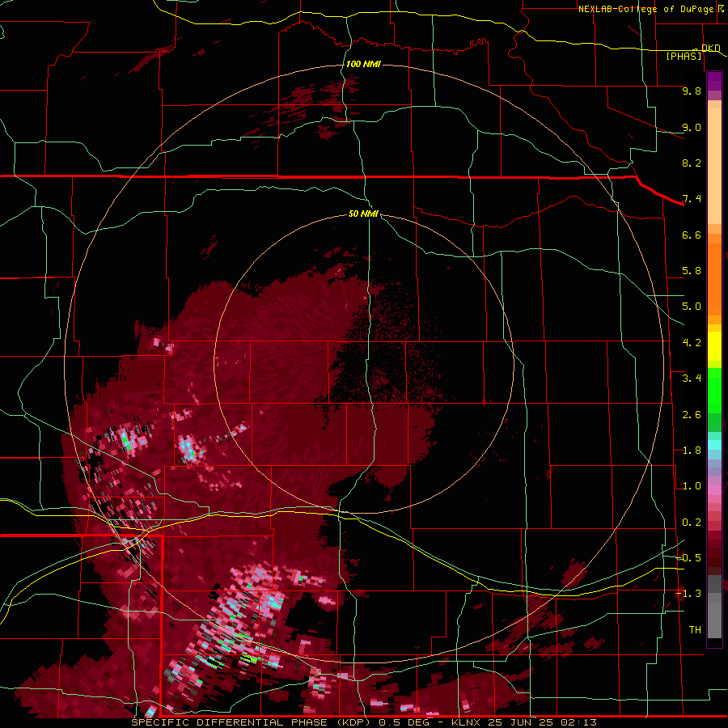This screenshot has width=728, height=728.
Task: Click the [PHAS] legend heading
Action: 684,56
